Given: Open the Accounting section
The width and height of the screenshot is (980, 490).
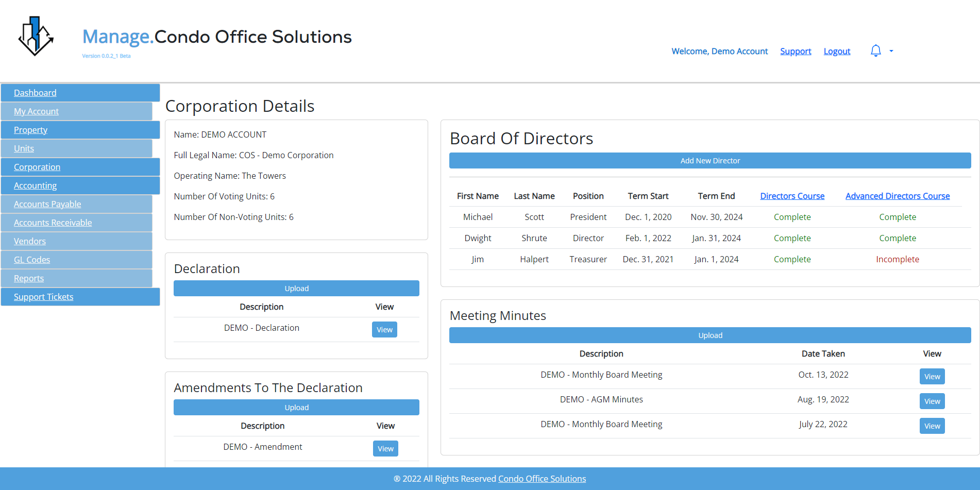Looking at the screenshot, I should click(35, 185).
